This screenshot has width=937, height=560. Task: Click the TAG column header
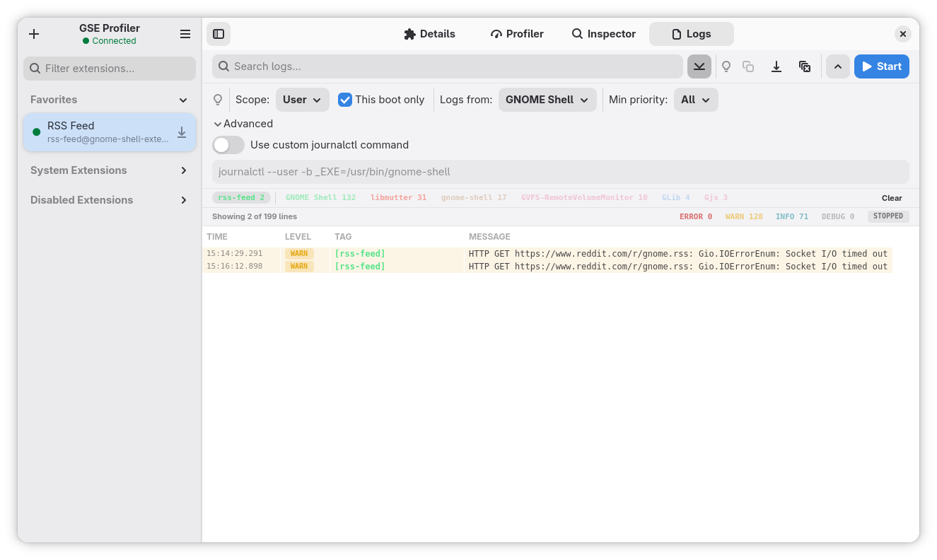[343, 237]
